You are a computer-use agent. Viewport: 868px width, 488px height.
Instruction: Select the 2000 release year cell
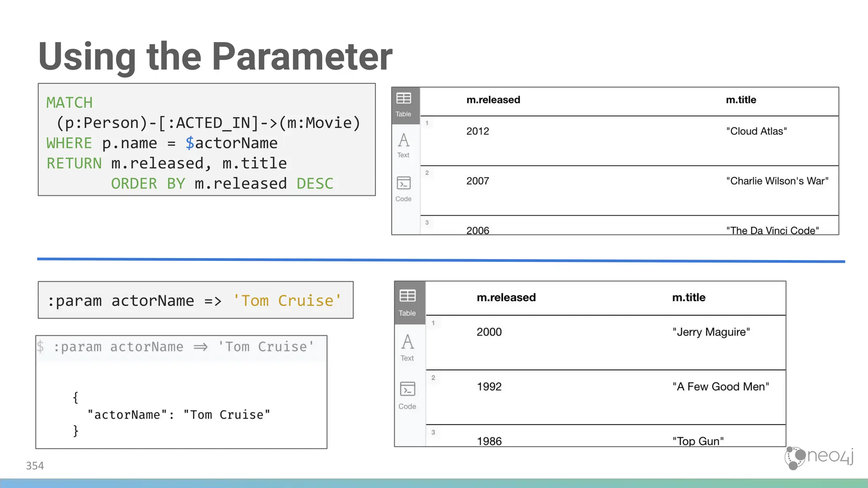pos(489,332)
